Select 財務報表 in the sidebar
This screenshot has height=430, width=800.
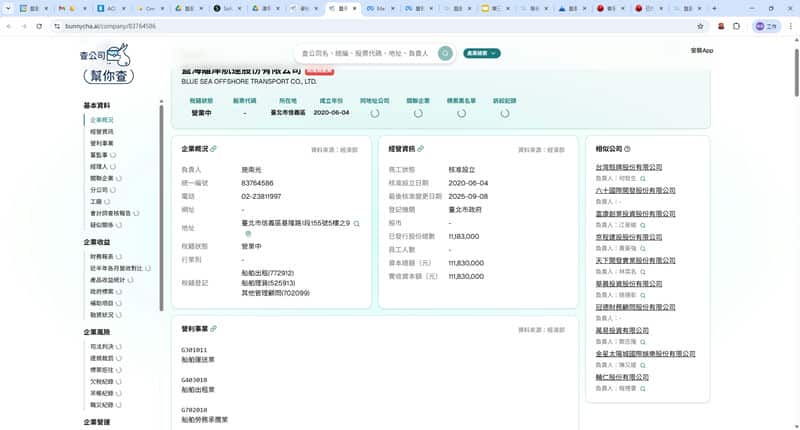(101, 257)
